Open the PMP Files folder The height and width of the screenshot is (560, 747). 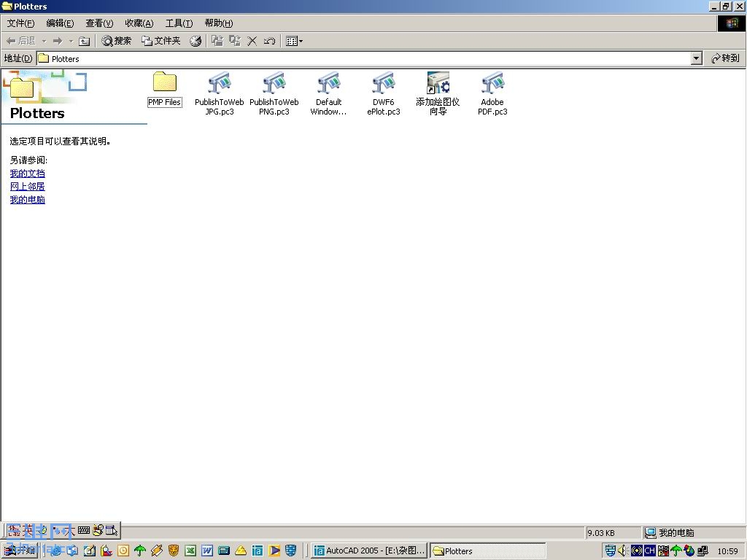(164, 88)
